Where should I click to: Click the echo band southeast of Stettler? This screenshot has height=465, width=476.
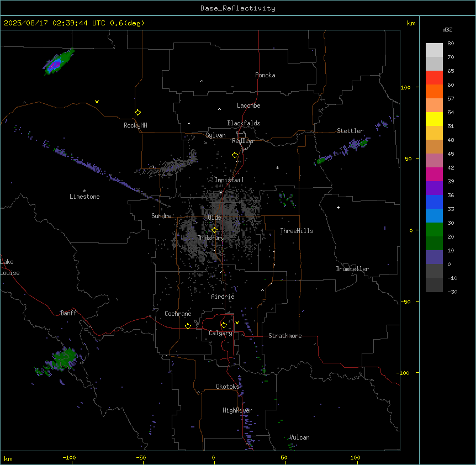pyautogui.click(x=342, y=151)
